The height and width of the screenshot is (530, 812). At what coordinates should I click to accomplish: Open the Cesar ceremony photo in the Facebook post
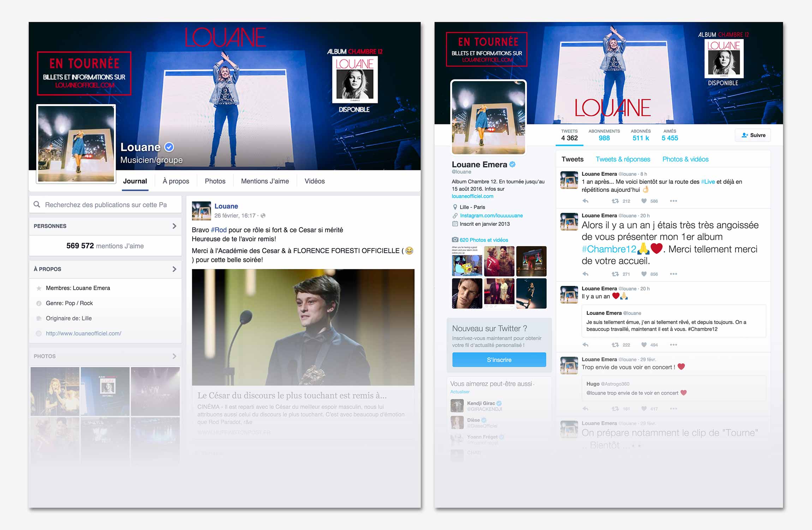click(x=303, y=327)
